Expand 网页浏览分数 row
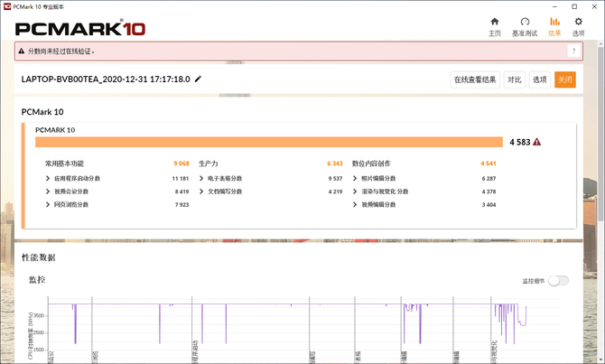This screenshot has height=364, width=605. [48, 205]
